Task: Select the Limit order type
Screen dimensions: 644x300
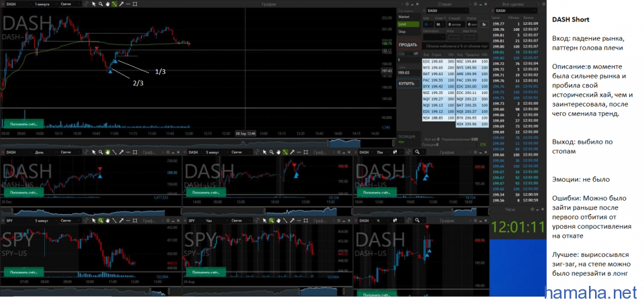Action: click(409, 24)
